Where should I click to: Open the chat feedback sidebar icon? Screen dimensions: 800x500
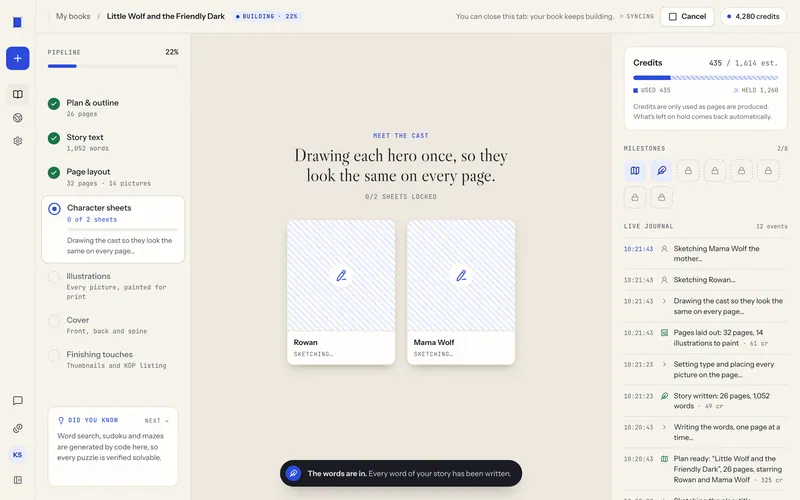(17, 401)
